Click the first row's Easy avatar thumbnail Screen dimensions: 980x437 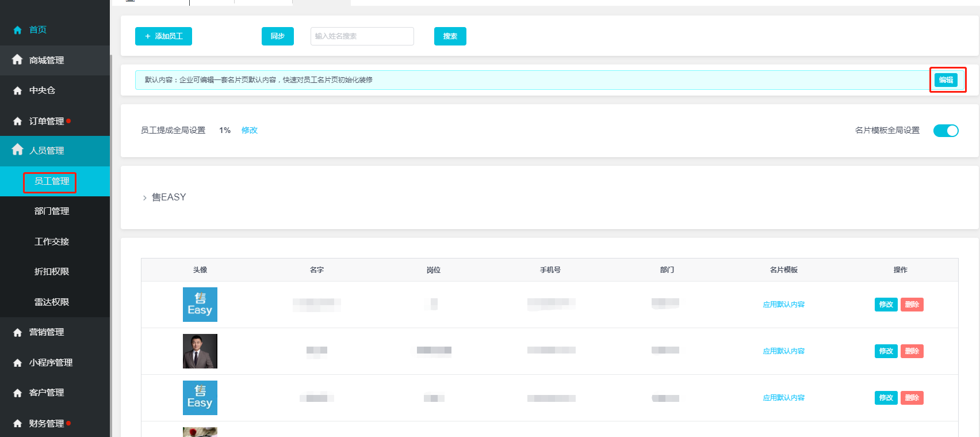click(200, 305)
